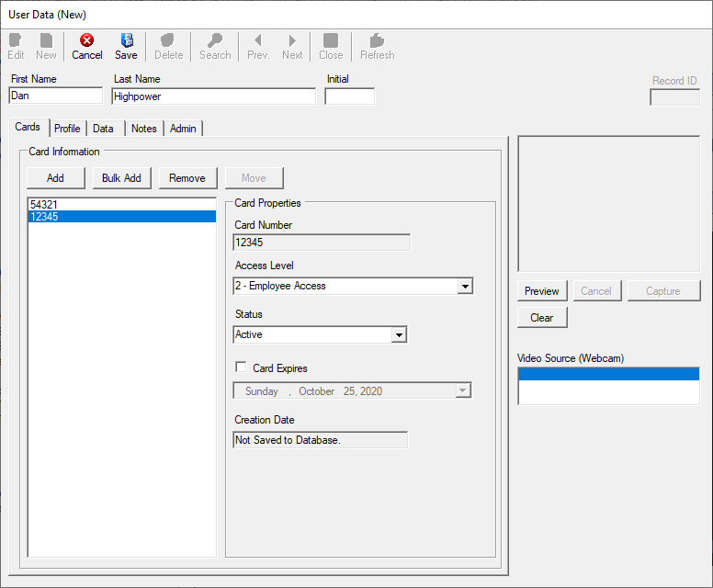Click the Record ID field
This screenshot has height=588, width=713.
point(674,97)
